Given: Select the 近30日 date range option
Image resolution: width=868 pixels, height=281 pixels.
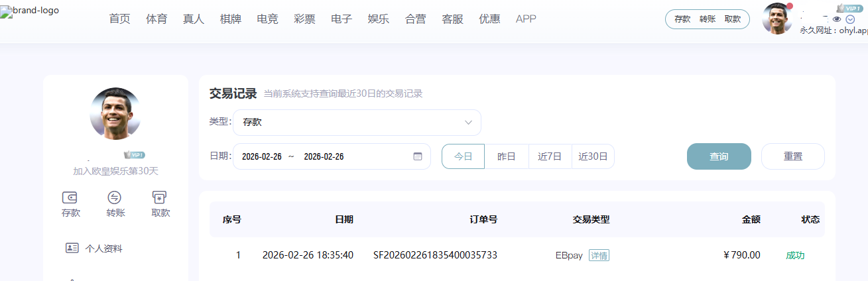Looking at the screenshot, I should pyautogui.click(x=593, y=156).
